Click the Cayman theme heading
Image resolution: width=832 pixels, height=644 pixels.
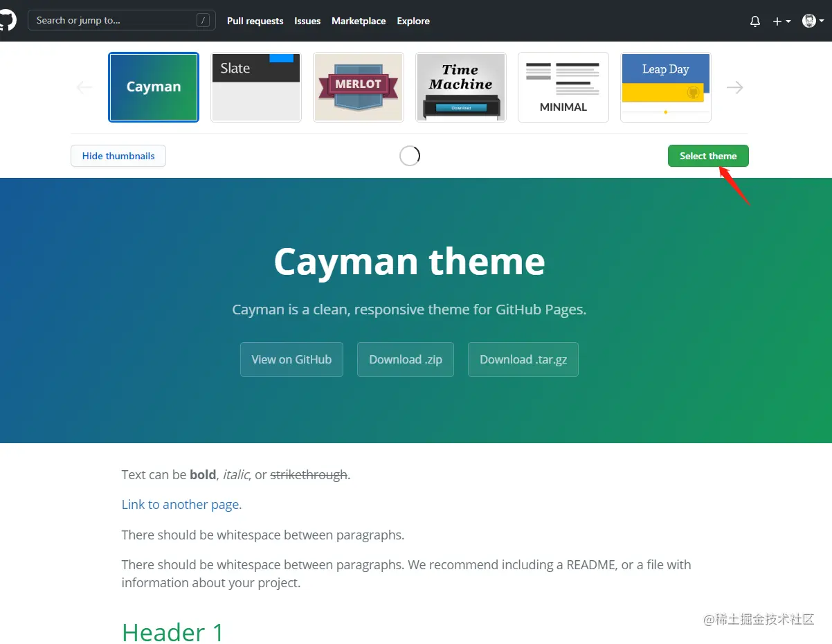coord(409,261)
